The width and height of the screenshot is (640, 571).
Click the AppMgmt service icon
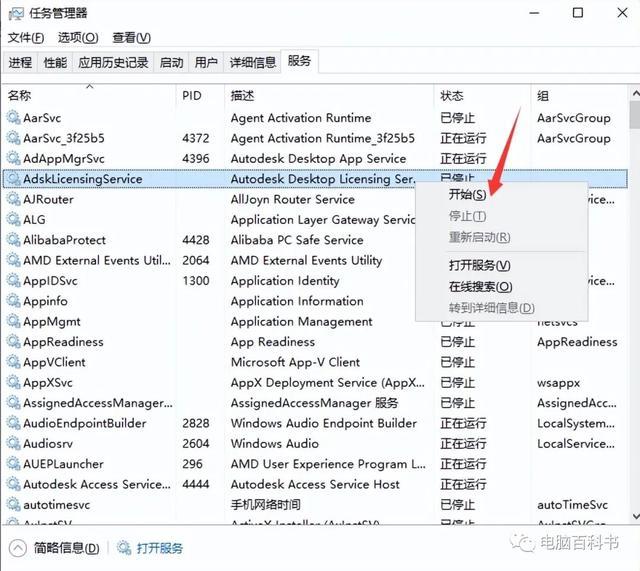[13, 322]
